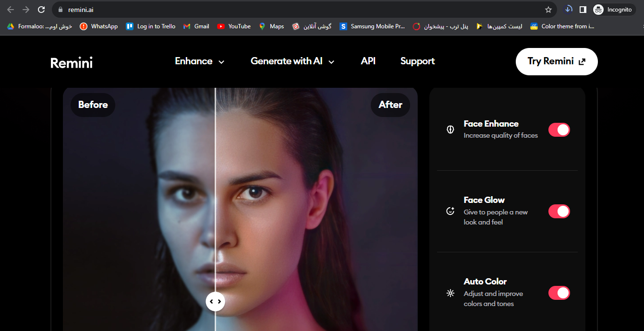Image resolution: width=644 pixels, height=331 pixels.
Task: Click the remini.ai address bar
Action: pos(288,10)
